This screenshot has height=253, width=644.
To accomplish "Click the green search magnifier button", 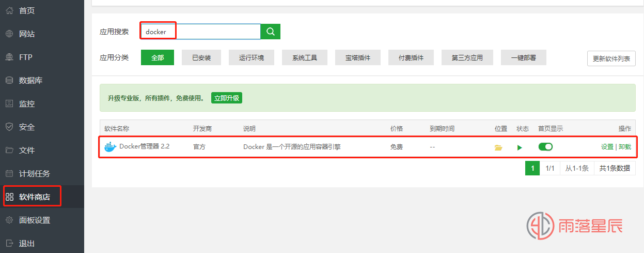I will click(x=271, y=32).
